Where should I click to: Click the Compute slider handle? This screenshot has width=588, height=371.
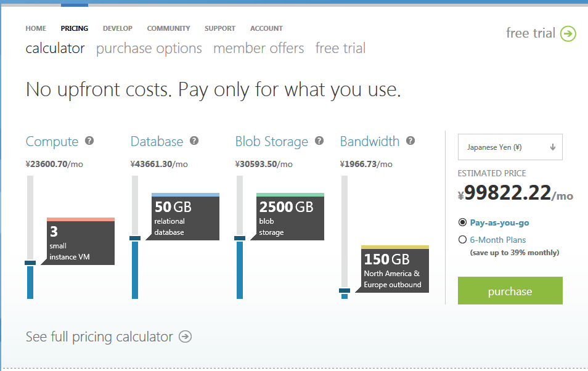click(x=30, y=263)
